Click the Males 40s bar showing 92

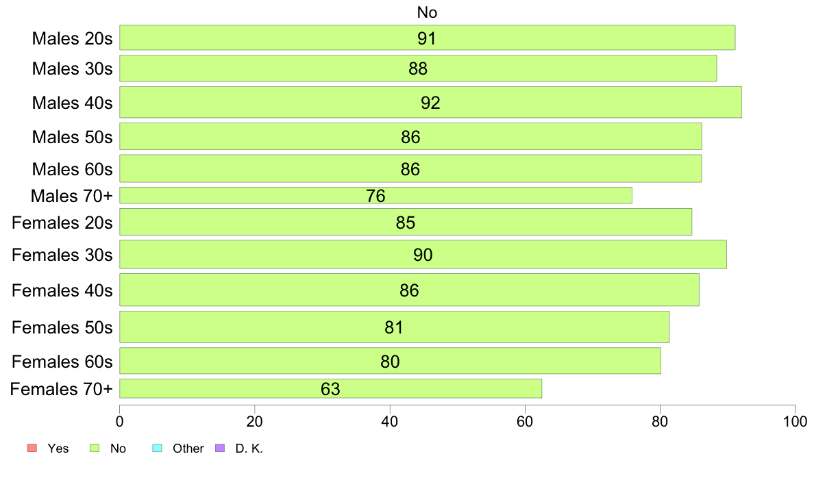pos(430,102)
